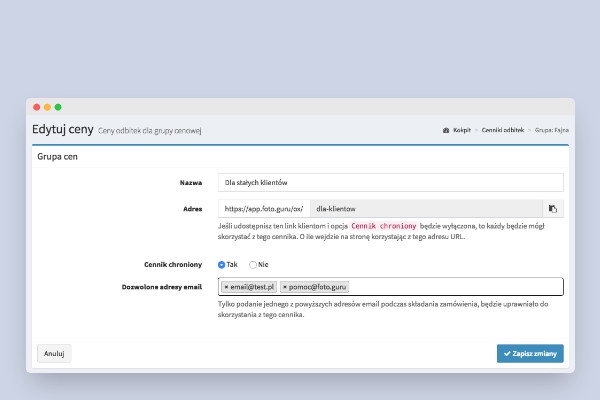600x400 pixels.
Task: Click the 'Edytuj ceny' page title
Action: [62, 129]
